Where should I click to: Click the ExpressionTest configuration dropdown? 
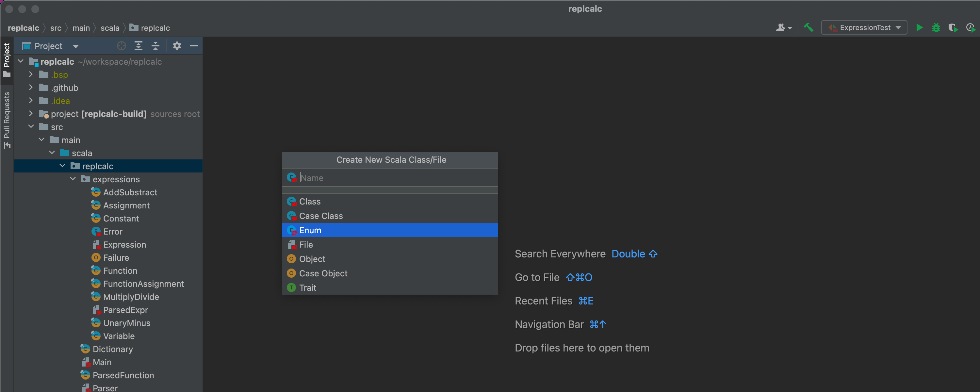tap(865, 27)
